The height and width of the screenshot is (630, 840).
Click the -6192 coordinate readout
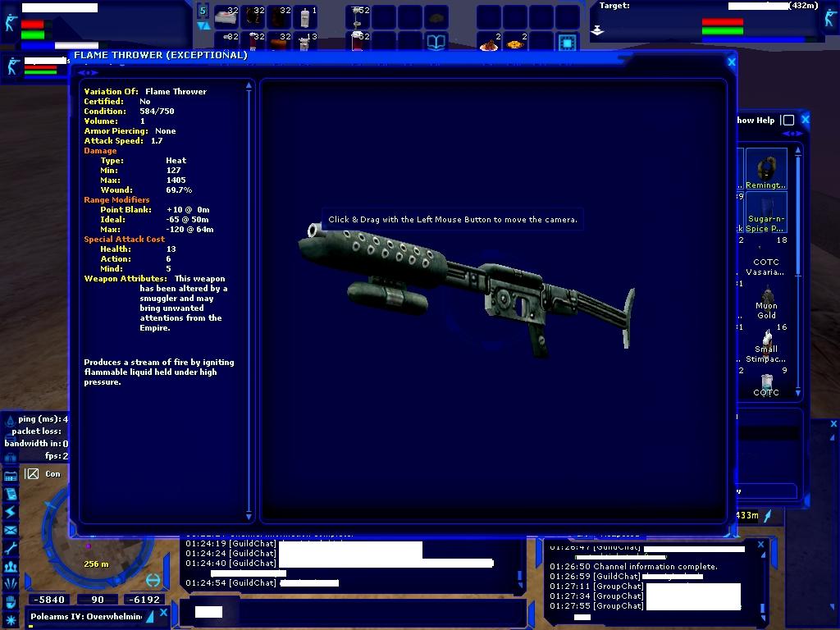tap(144, 600)
